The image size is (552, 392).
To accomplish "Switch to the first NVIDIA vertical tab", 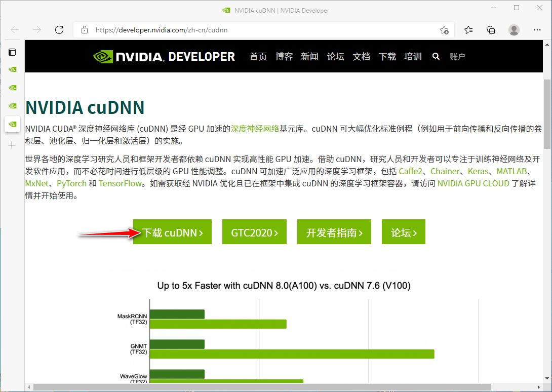I will coord(12,70).
